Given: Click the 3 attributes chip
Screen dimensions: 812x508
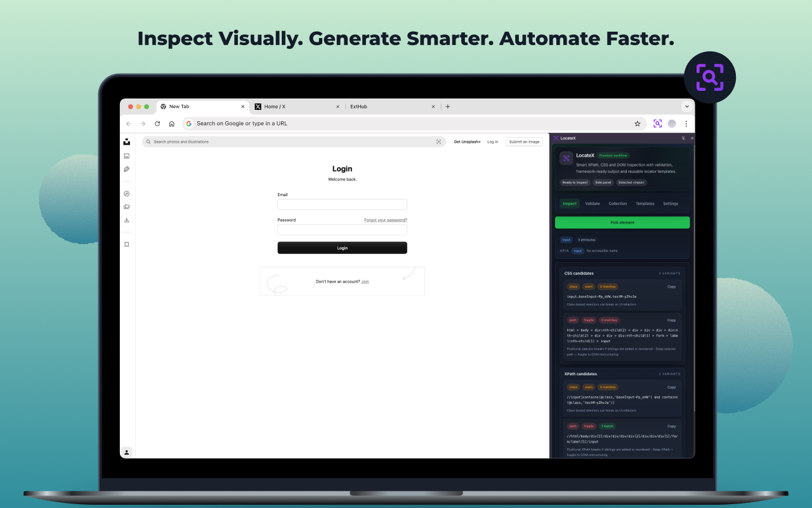Looking at the screenshot, I should [x=587, y=240].
